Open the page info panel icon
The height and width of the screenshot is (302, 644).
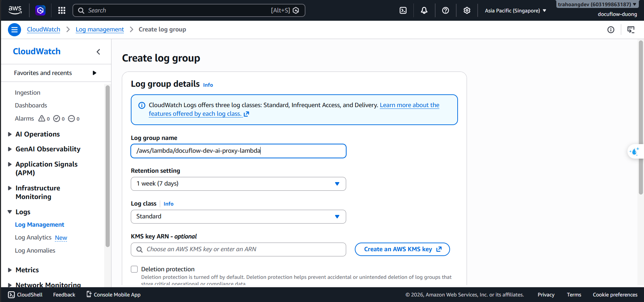tap(611, 30)
